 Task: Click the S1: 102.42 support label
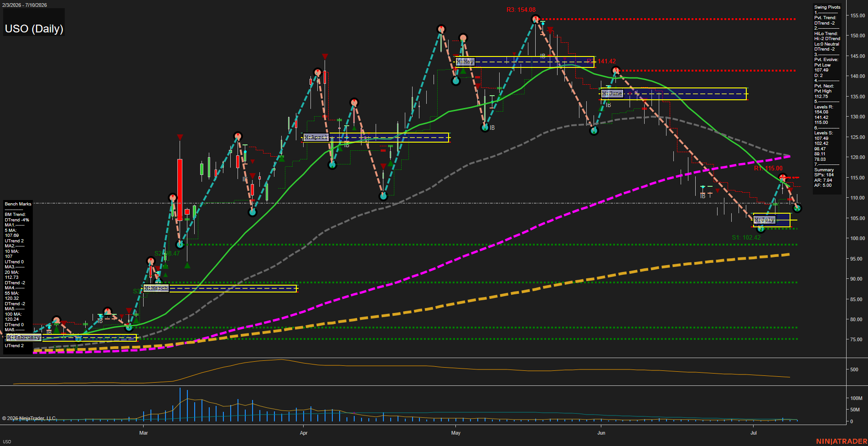coord(746,237)
